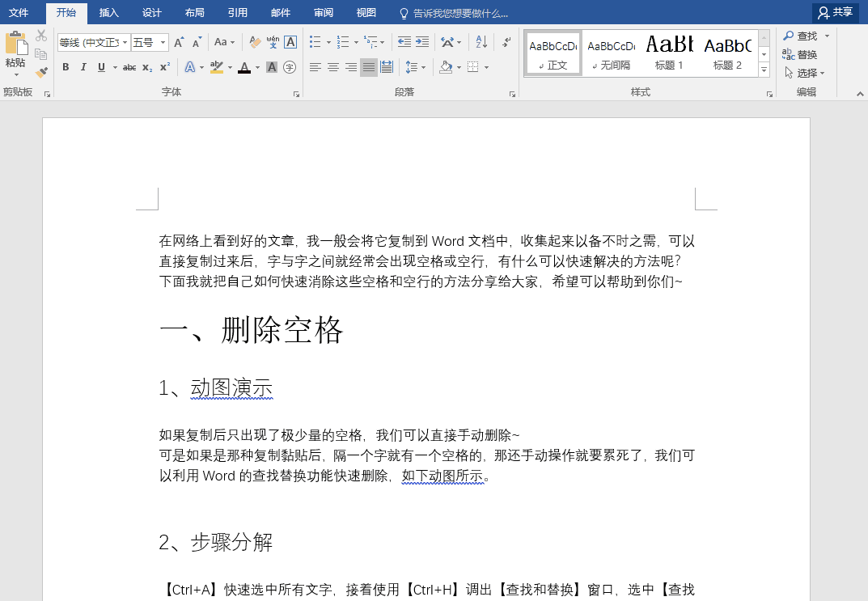The width and height of the screenshot is (868, 601).
Task: Open the font name combo box
Action: (94, 43)
